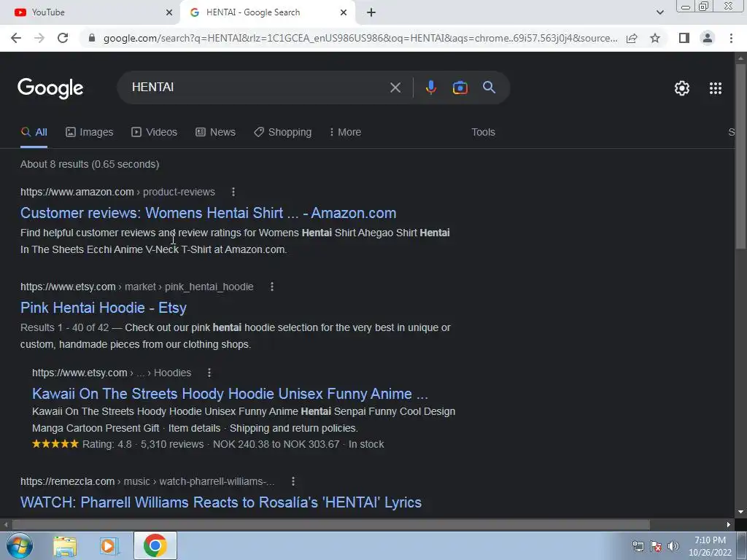Open File Explorer from the taskbar
Screen dimensions: 747x560
65,546
